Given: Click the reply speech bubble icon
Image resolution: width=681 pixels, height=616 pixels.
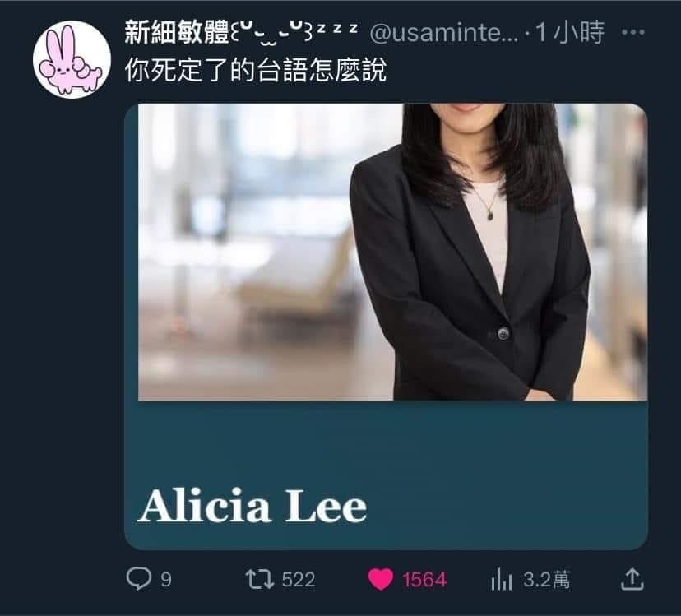Looking at the screenshot, I should (x=138, y=579).
